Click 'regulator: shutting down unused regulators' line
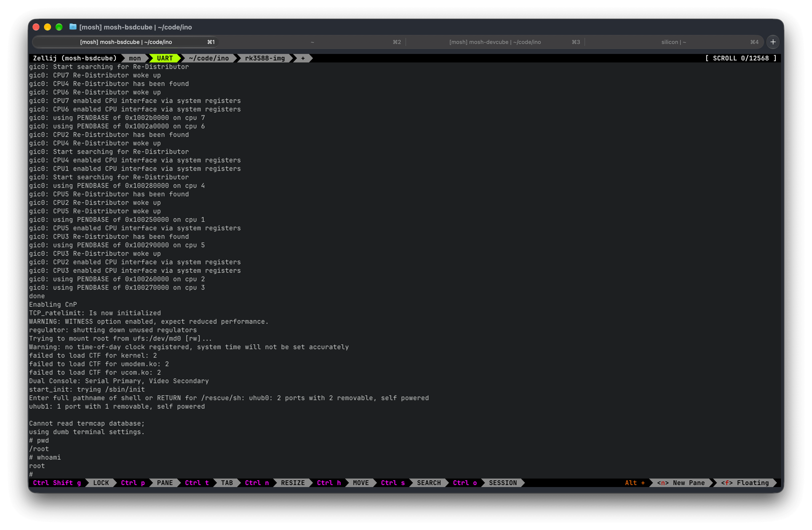The width and height of the screenshot is (812, 530). coord(113,330)
